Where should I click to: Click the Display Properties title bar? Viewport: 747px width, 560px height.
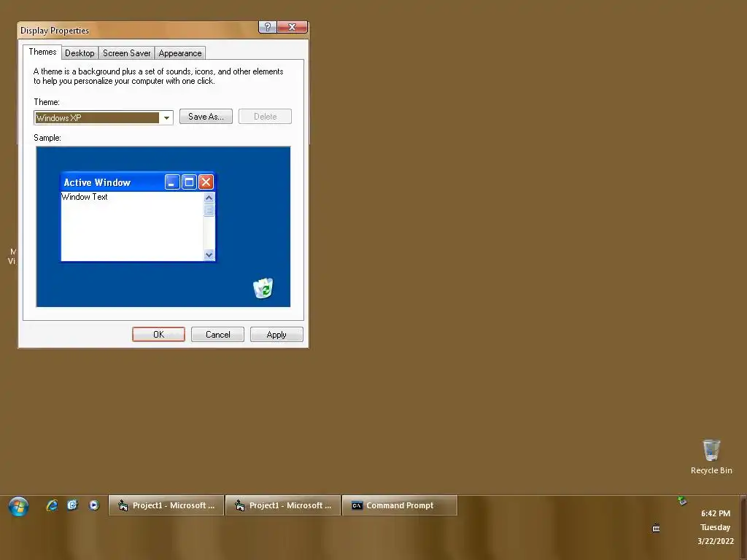click(138, 30)
